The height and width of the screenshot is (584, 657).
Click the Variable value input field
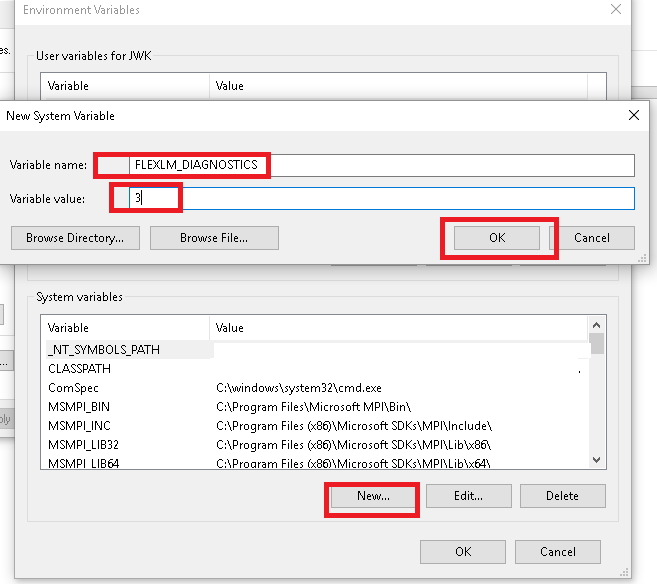[x=380, y=198]
